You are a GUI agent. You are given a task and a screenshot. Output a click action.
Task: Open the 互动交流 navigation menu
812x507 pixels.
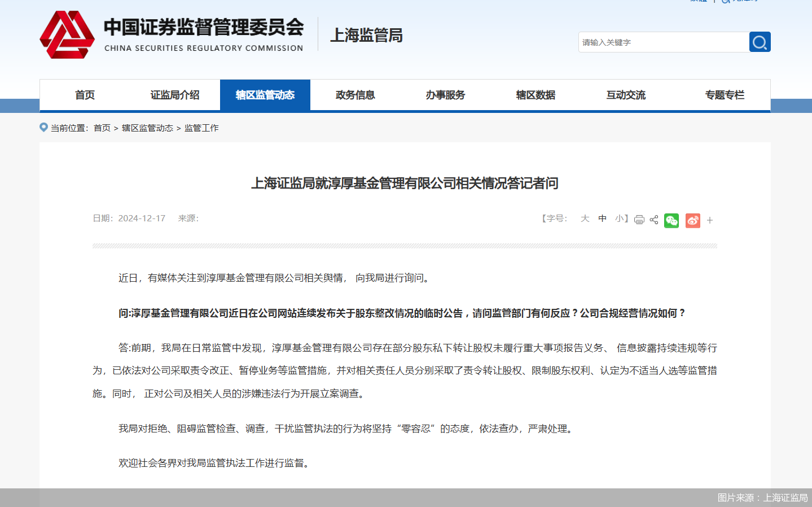tap(626, 95)
